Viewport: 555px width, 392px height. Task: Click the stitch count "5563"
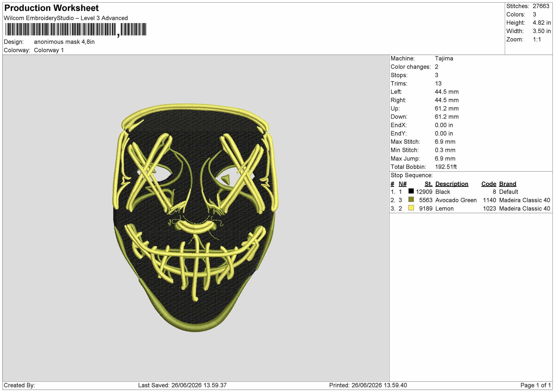coord(426,200)
